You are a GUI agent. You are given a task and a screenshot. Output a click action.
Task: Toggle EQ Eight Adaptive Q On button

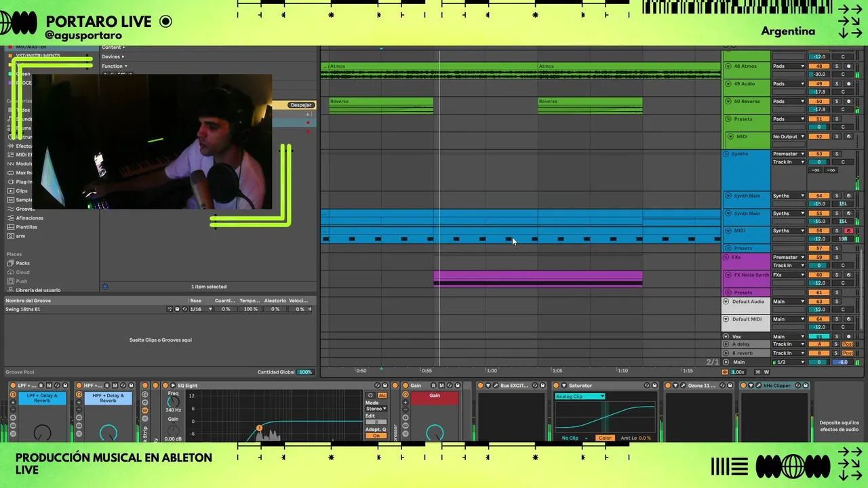(376, 436)
